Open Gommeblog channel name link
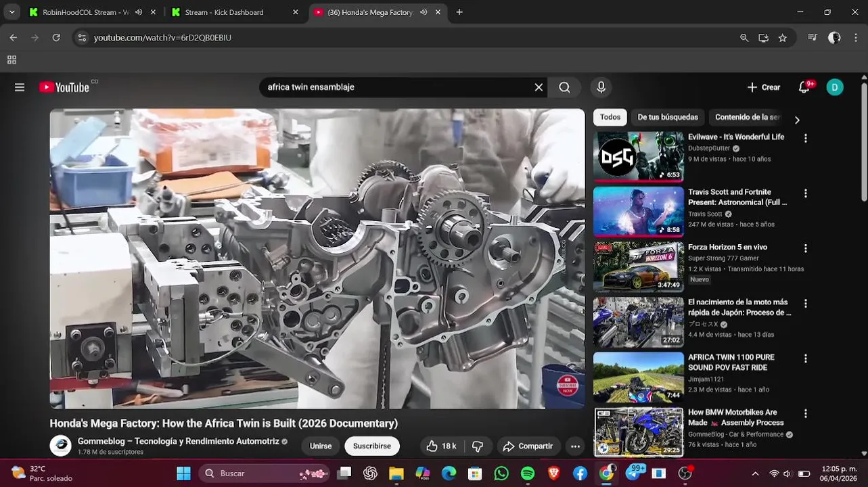 179,441
